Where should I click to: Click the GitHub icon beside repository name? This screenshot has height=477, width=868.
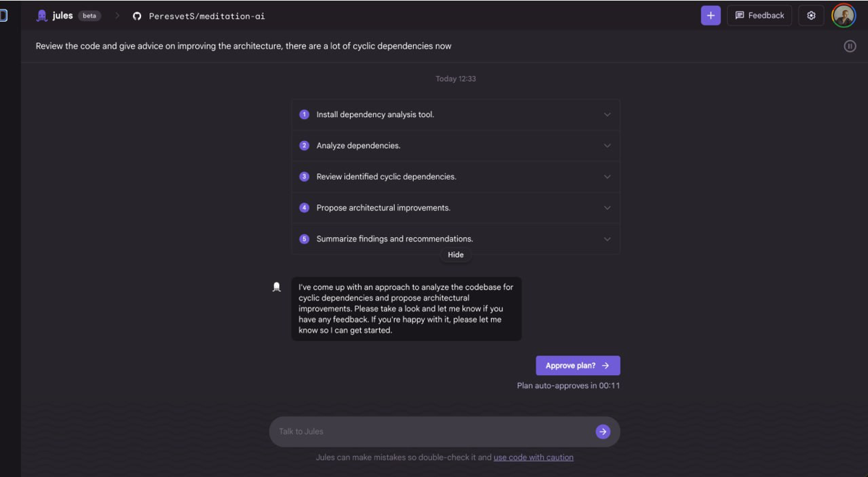pyautogui.click(x=137, y=16)
